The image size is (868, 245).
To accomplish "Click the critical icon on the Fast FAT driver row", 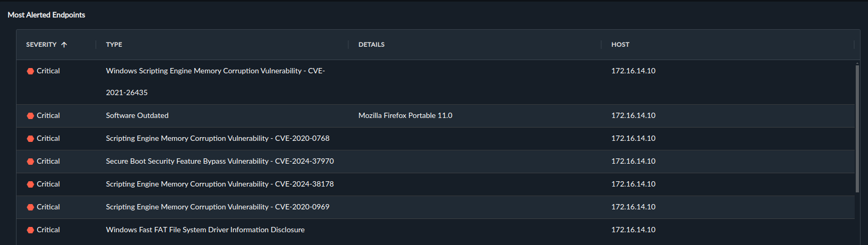I will pos(30,230).
